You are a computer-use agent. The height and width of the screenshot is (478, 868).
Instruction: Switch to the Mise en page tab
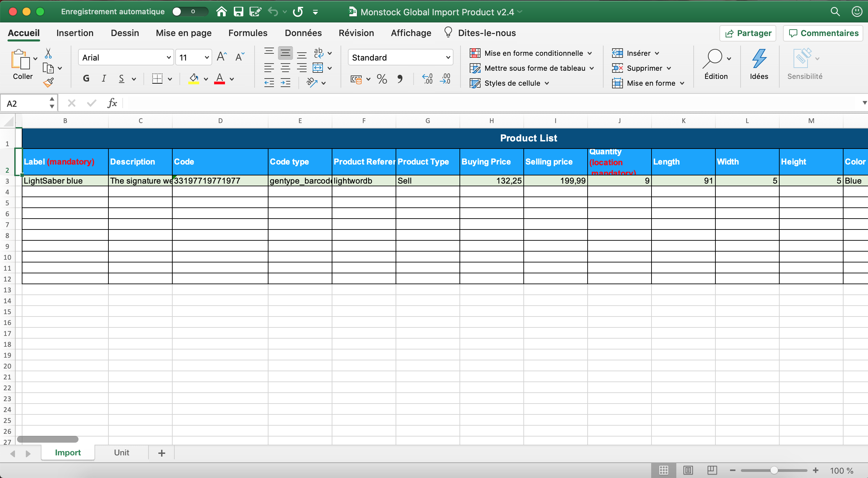point(184,33)
